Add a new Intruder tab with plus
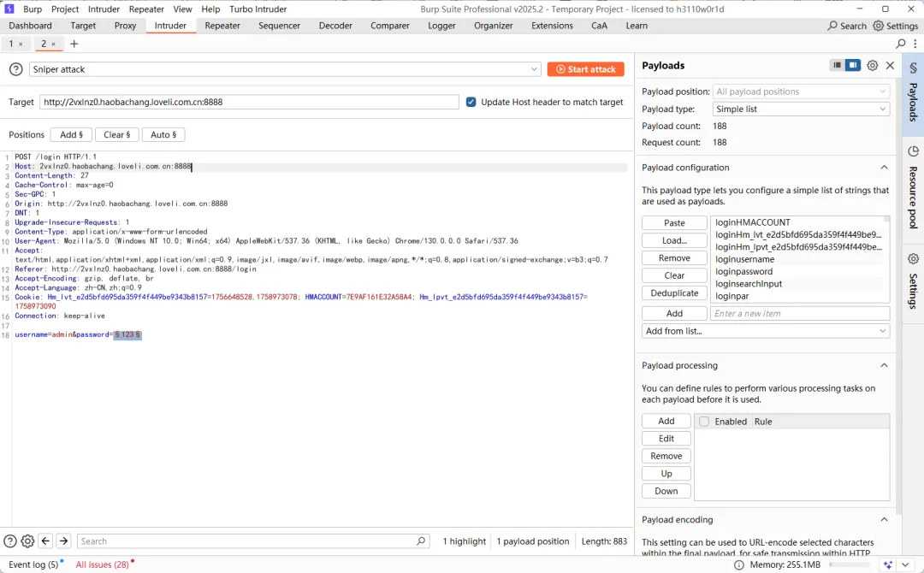The width and height of the screenshot is (924, 573). (74, 44)
